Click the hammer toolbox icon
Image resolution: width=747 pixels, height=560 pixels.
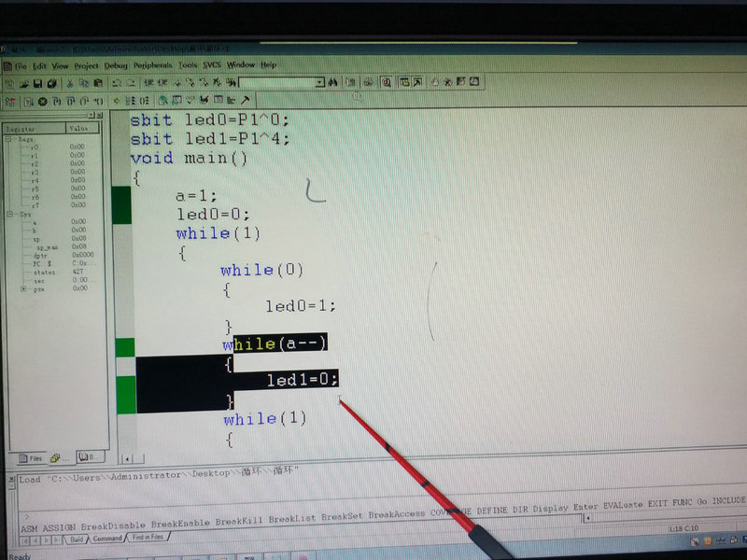[x=245, y=100]
